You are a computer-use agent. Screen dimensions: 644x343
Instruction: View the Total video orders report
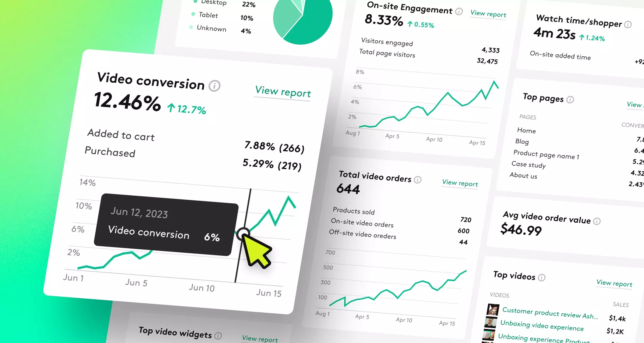[460, 183]
